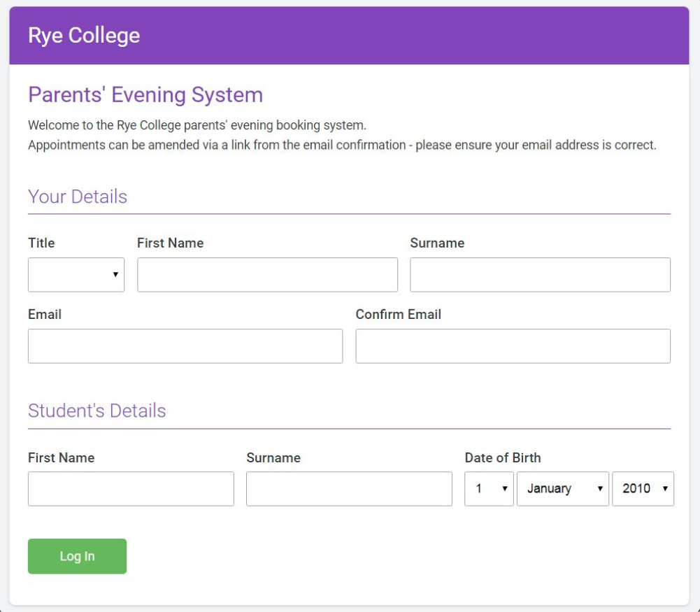Click the Student's Details section heading
Screen dimensions: 700x612
(97, 411)
